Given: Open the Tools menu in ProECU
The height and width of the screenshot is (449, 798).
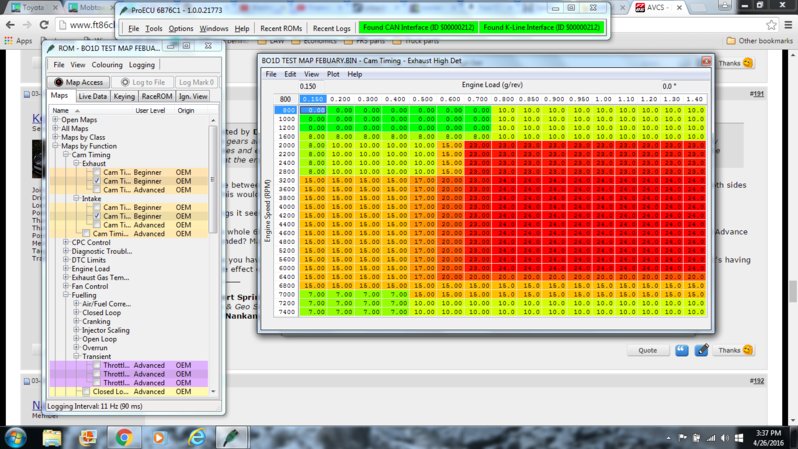Looking at the screenshot, I should coord(153,29).
